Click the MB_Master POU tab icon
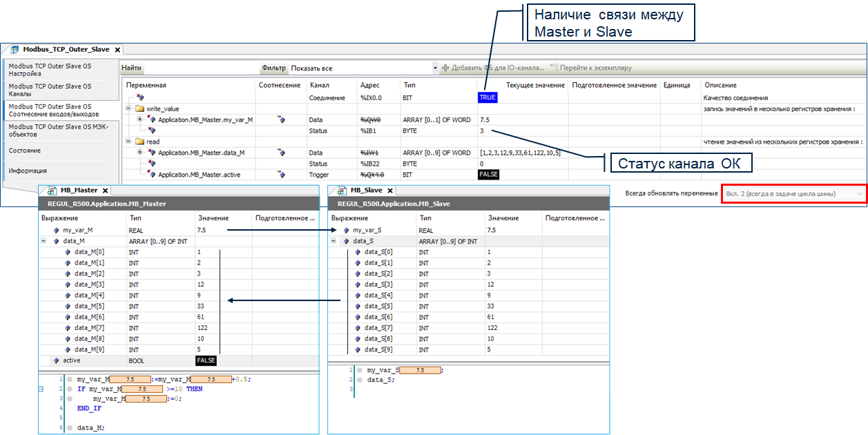Viewport: 868px width, 435px height. click(50, 190)
